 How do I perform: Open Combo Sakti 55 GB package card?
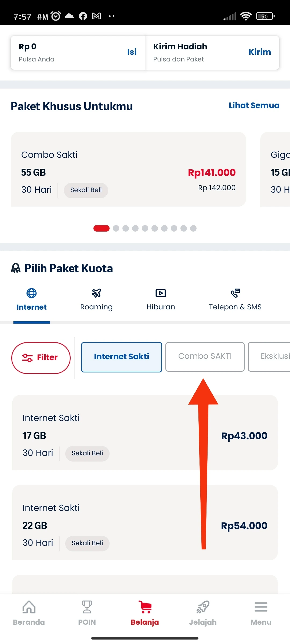(128, 169)
